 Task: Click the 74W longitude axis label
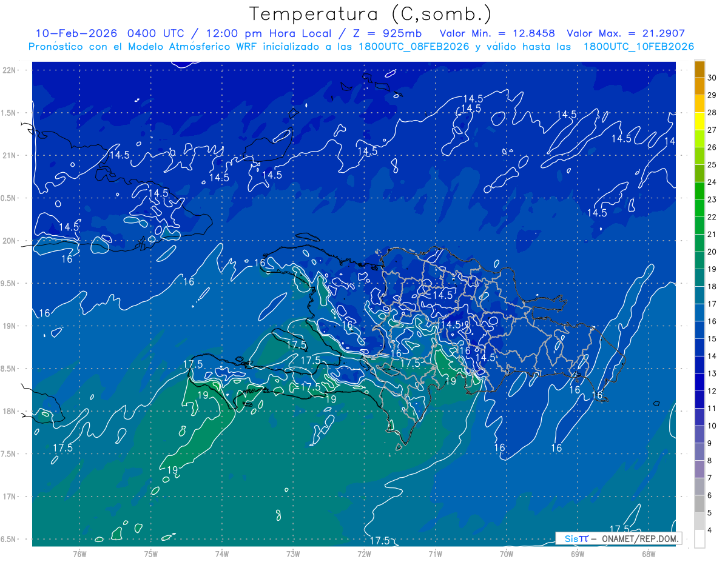pyautogui.click(x=222, y=554)
